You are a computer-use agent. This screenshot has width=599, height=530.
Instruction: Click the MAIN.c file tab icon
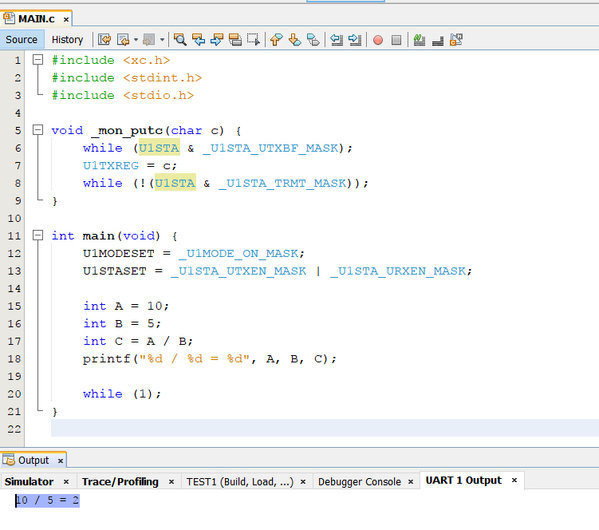[9, 18]
